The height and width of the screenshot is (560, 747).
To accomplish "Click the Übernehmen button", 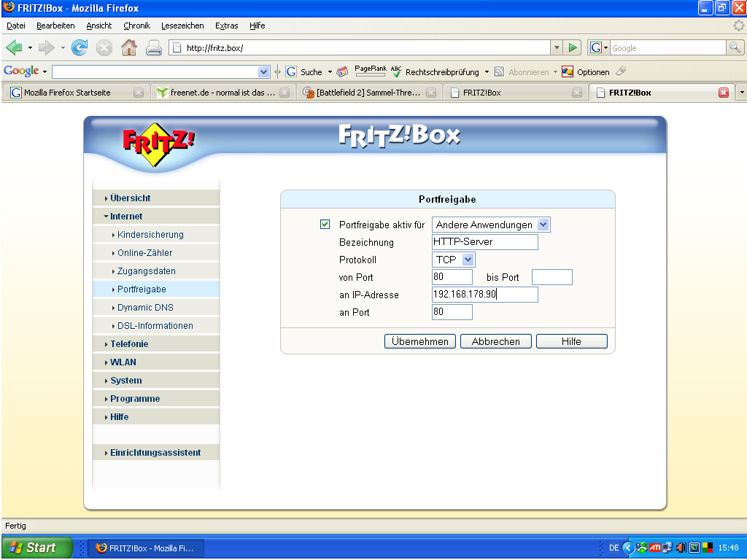I will pos(420,341).
